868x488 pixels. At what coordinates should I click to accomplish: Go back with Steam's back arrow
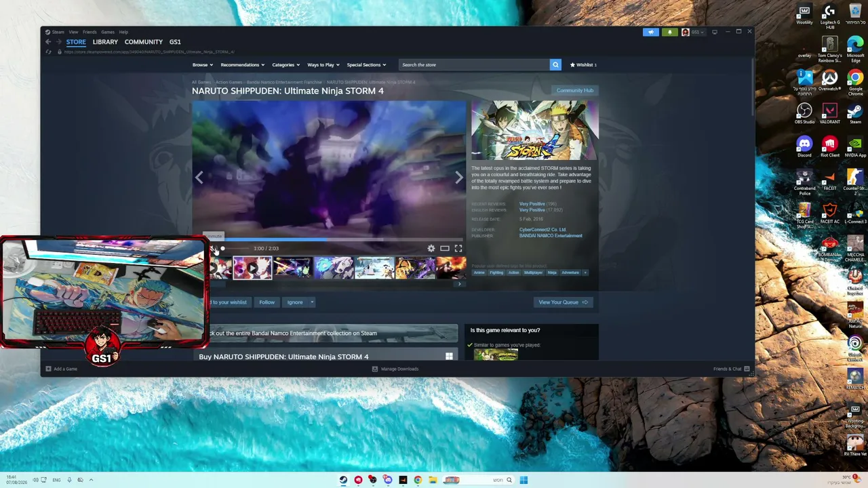click(x=48, y=42)
